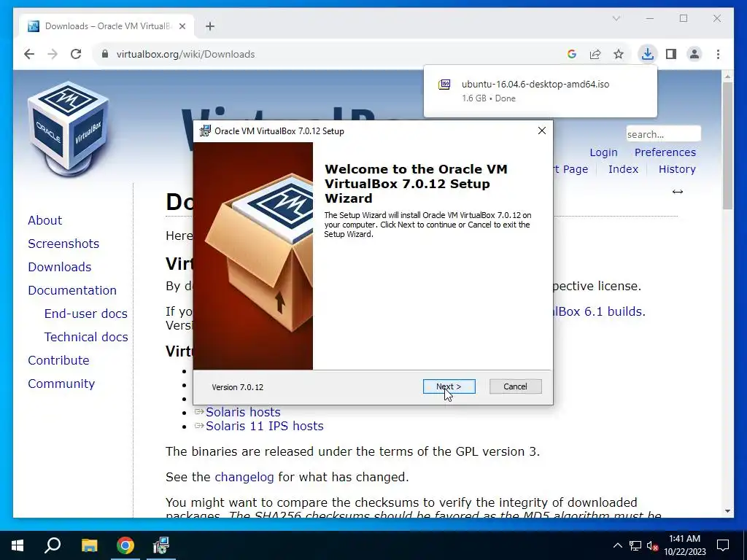Screen dimensions: 747x560
Task: Open the Windows notification center
Action: (x=723, y=545)
